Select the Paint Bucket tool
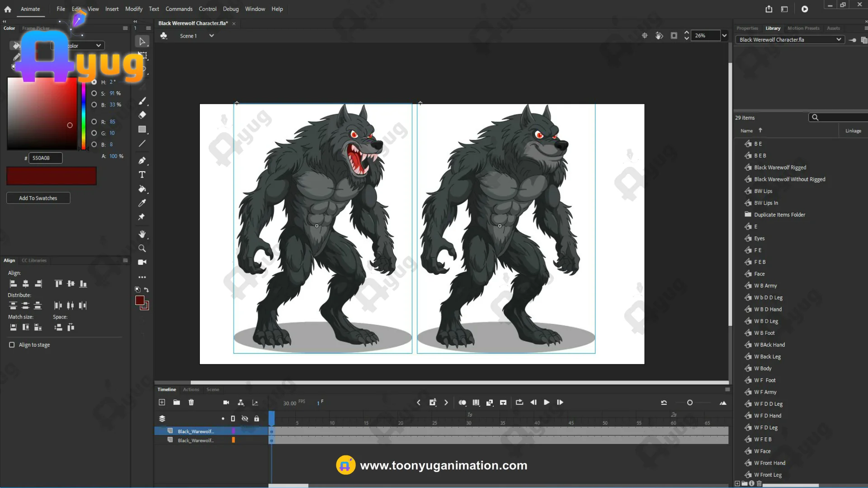Image resolution: width=868 pixels, height=488 pixels. 142,189
